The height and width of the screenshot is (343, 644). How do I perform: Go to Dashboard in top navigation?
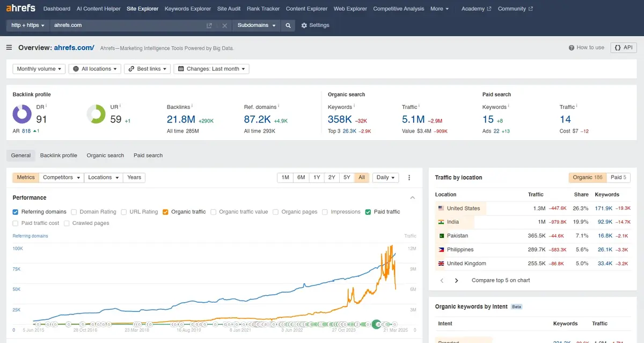click(57, 9)
